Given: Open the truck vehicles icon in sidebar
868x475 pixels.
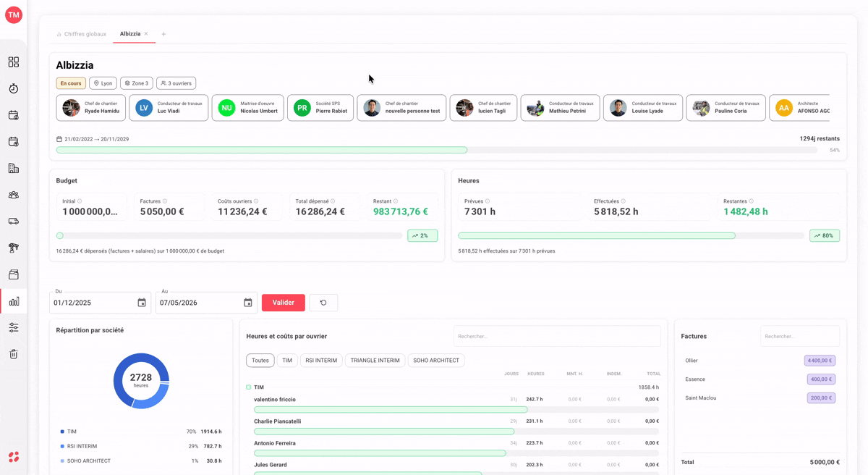Looking at the screenshot, I should pos(13,222).
